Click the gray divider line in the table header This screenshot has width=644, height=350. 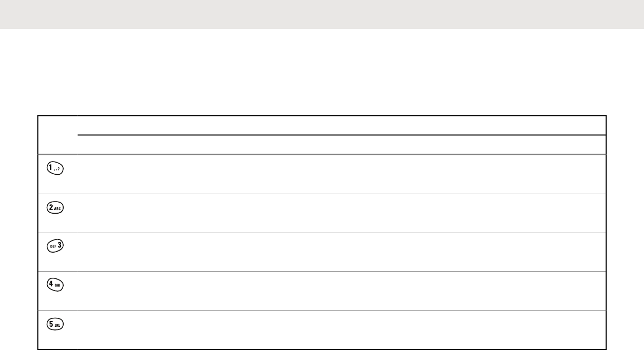[342, 135]
